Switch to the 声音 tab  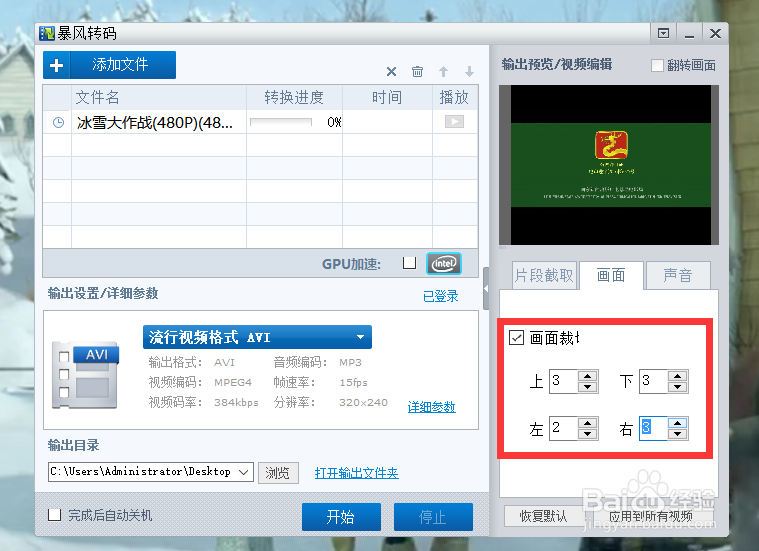pos(678,276)
